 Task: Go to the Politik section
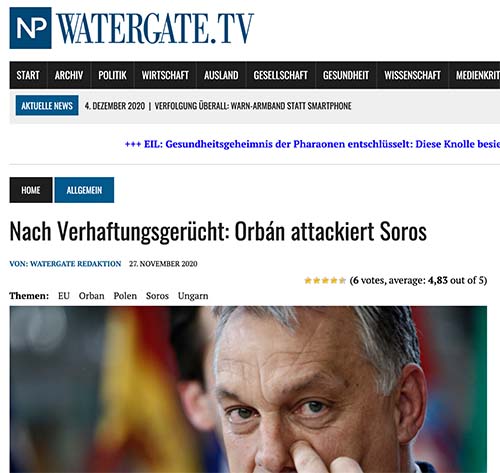112,75
